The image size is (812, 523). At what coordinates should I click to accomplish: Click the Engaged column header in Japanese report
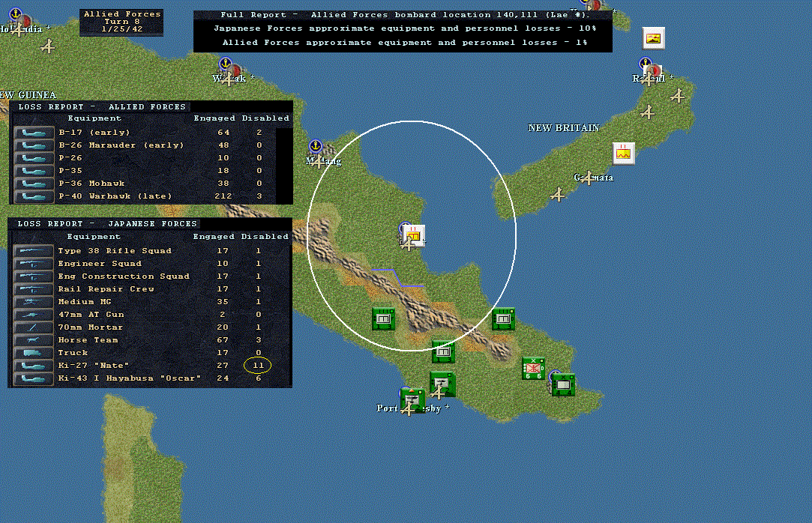pyautogui.click(x=214, y=237)
